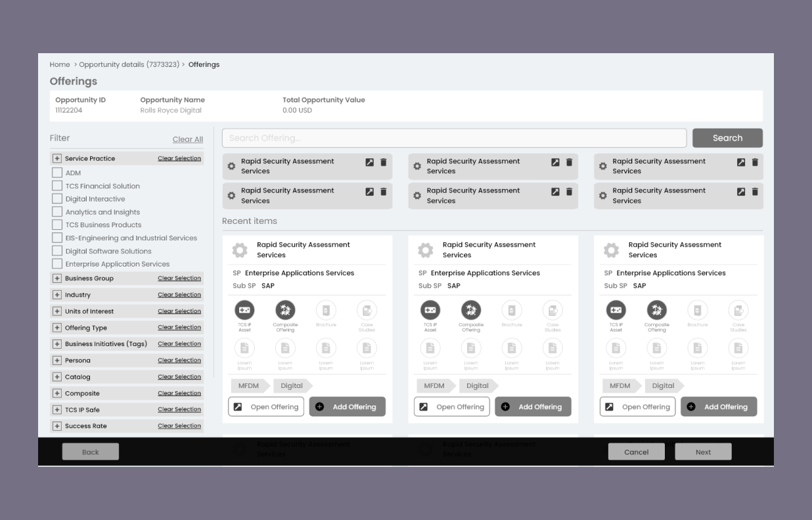Go to Home in the breadcrumb
Image resolution: width=812 pixels, height=520 pixels.
[x=60, y=64]
